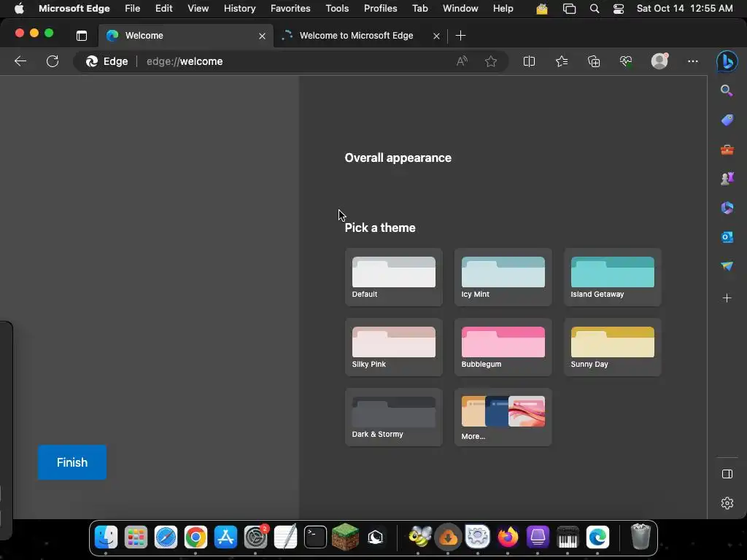Open Control Center in menu bar
The width and height of the screenshot is (747, 560).
(x=619, y=9)
